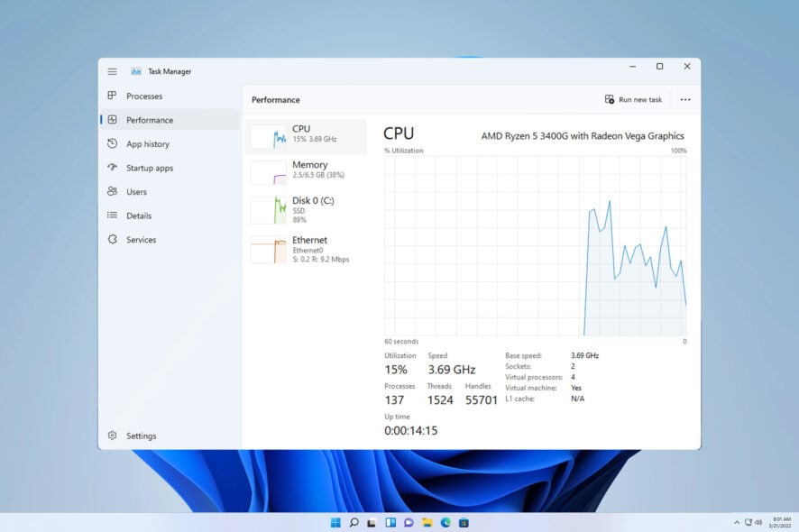Screen dimensions: 799x532
Task: View Disk 0 (C:) performance
Action: tap(307, 208)
